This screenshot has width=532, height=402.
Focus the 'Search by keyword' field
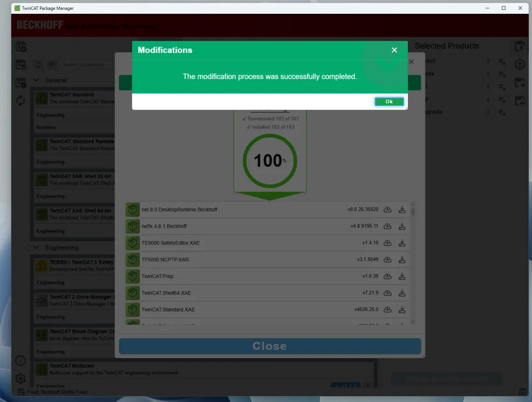(88, 64)
